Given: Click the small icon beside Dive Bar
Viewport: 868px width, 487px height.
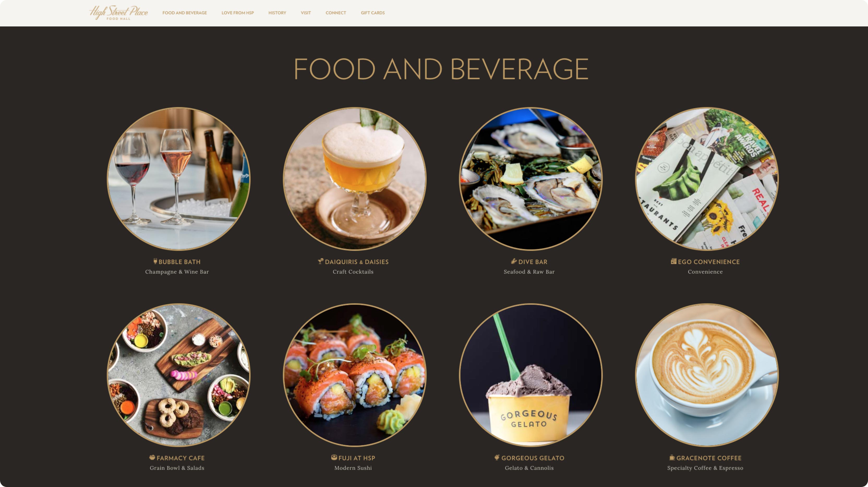Looking at the screenshot, I should point(514,261).
